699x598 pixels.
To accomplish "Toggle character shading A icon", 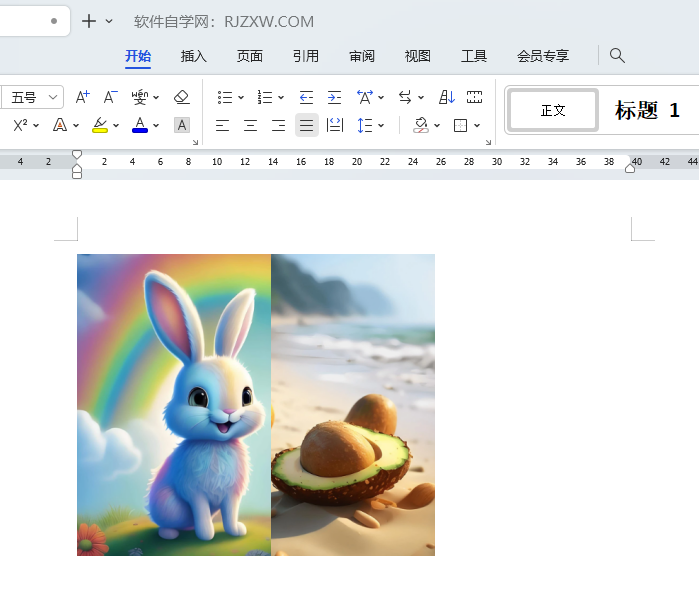I will (x=182, y=125).
